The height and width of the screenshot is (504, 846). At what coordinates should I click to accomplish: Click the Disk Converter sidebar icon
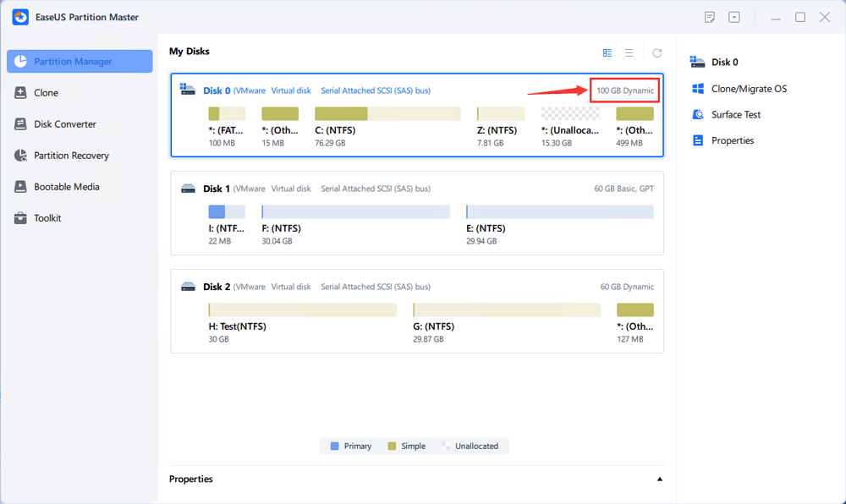point(20,124)
